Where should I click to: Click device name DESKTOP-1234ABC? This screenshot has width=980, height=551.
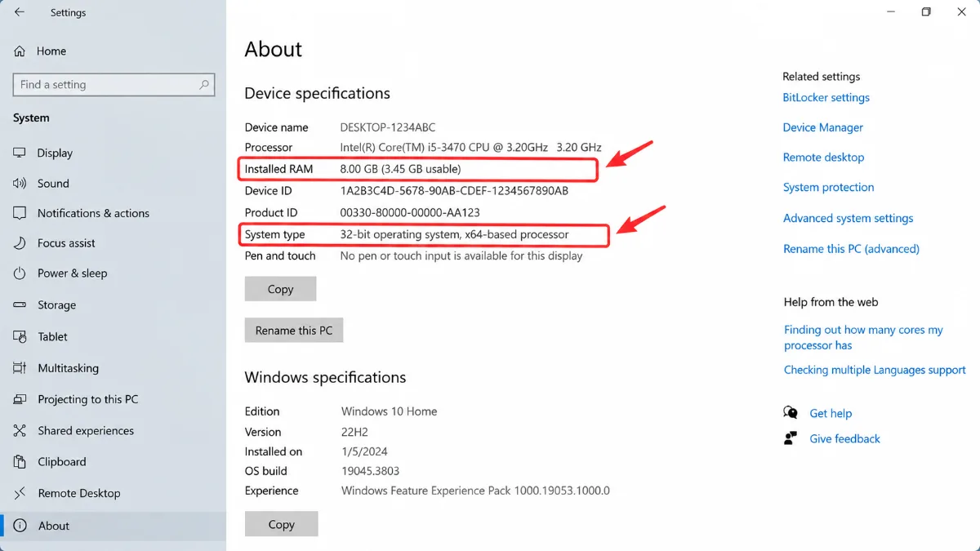coord(388,127)
